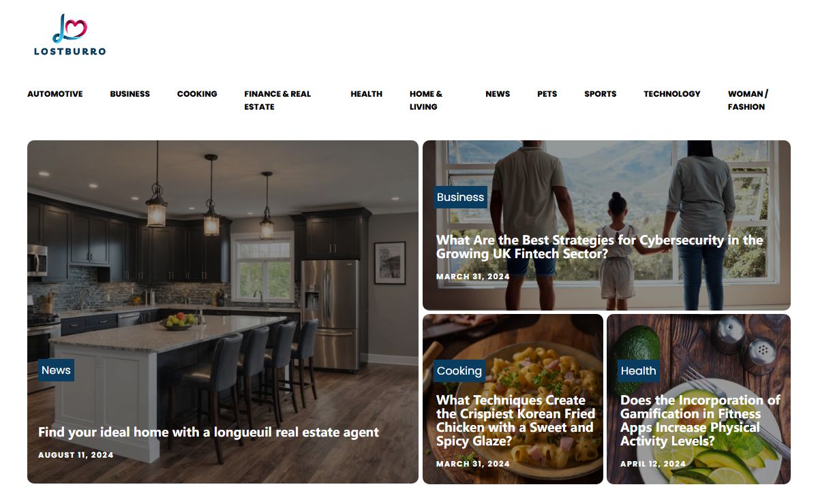The width and height of the screenshot is (818, 504).
Task: Select the Technology menu item
Action: (672, 94)
